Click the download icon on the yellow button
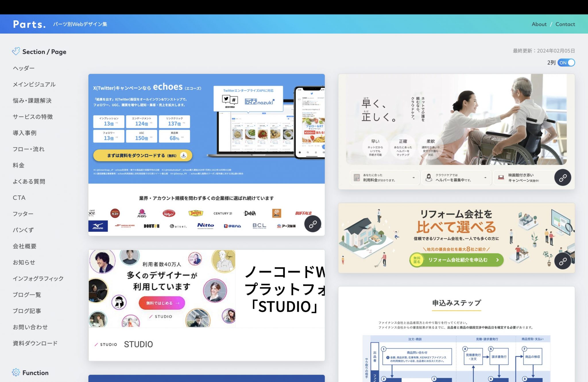The image size is (588, 382). tap(183, 155)
